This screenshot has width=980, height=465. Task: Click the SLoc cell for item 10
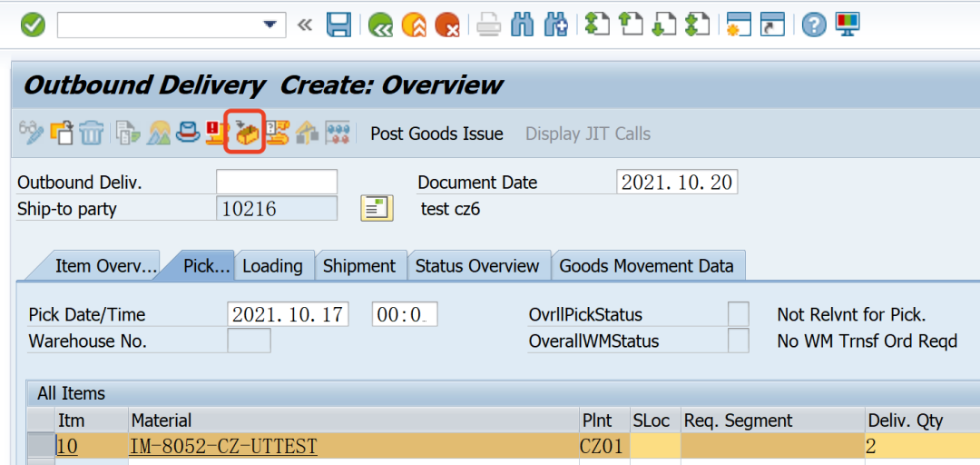(x=654, y=446)
